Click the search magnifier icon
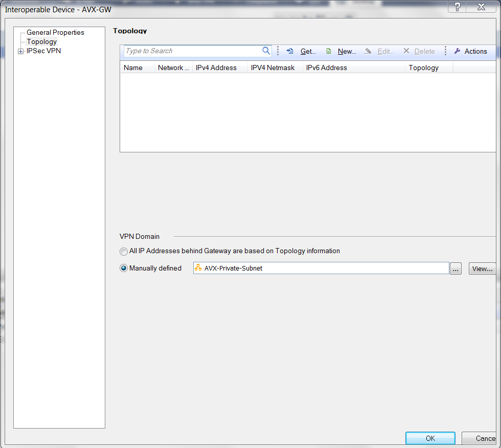501x448 pixels. click(266, 51)
